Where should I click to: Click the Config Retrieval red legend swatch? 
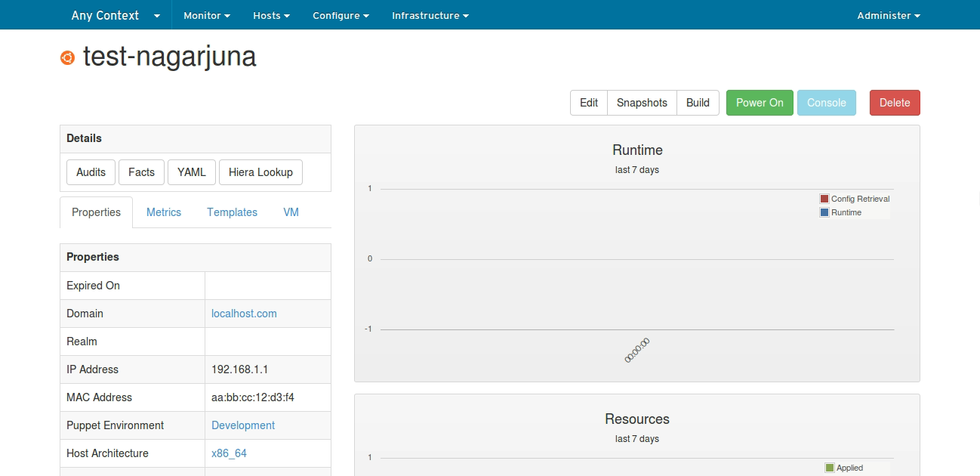824,199
